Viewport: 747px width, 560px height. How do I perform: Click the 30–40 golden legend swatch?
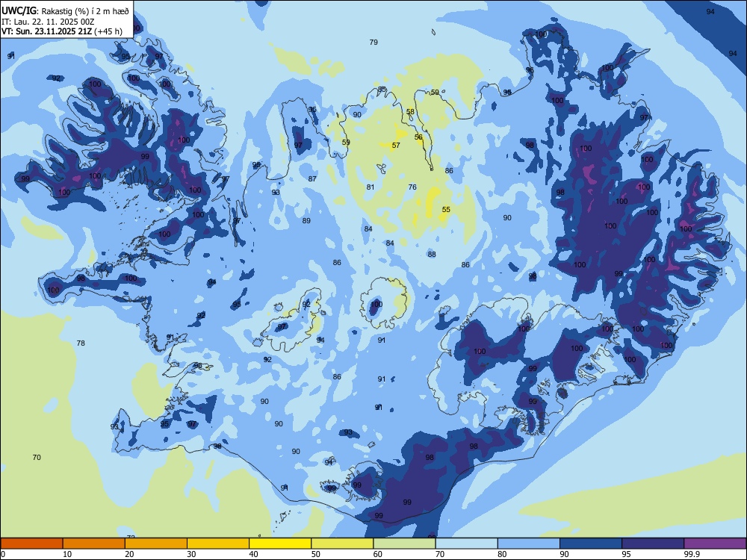pyautogui.click(x=218, y=544)
